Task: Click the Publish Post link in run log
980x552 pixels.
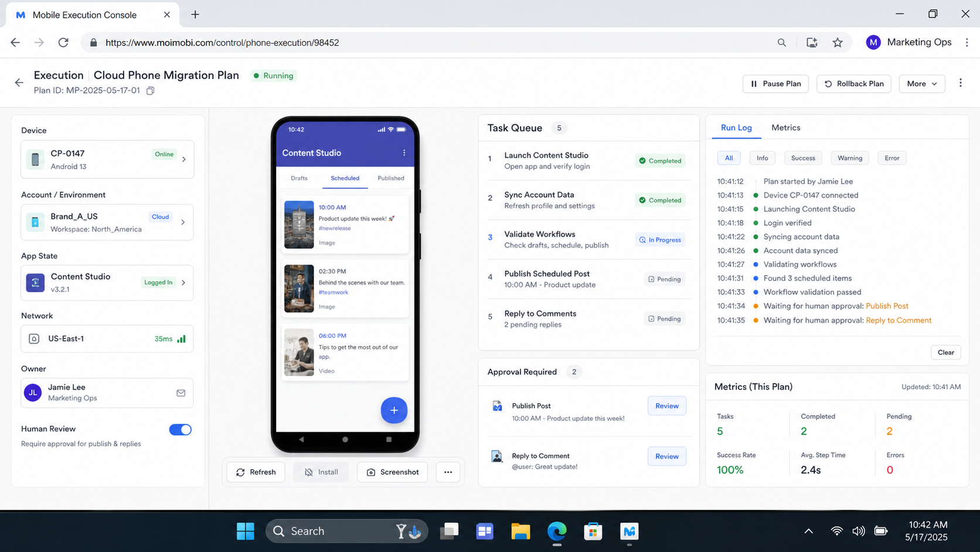Action: 887,306
